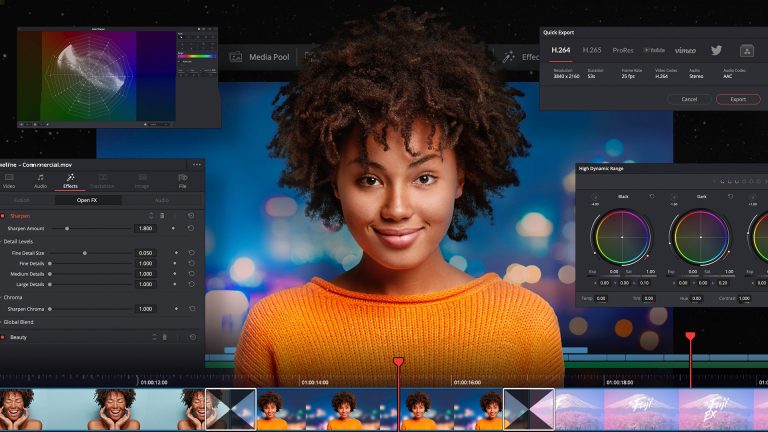
Task: Select the H.264 export preset tab
Action: pyautogui.click(x=561, y=50)
